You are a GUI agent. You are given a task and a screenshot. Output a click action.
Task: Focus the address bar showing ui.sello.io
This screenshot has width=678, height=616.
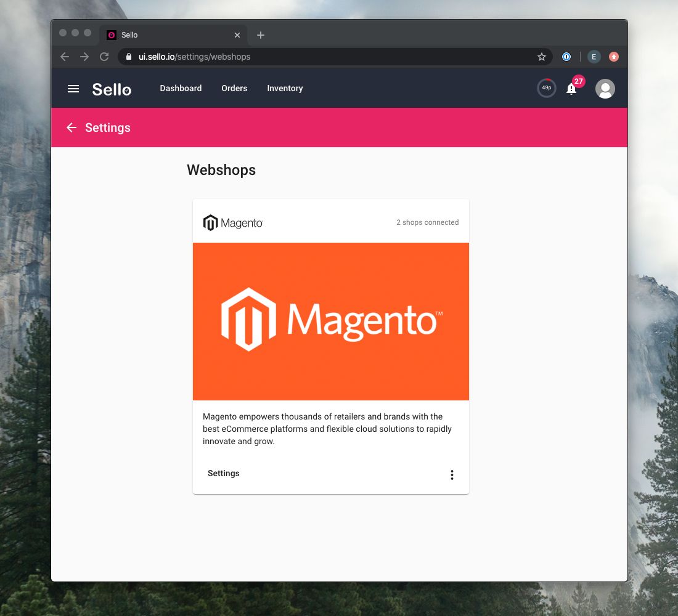click(335, 57)
